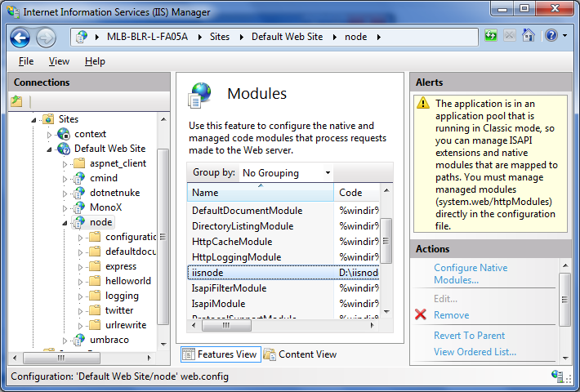Sort modules by the Name column header

(261, 192)
